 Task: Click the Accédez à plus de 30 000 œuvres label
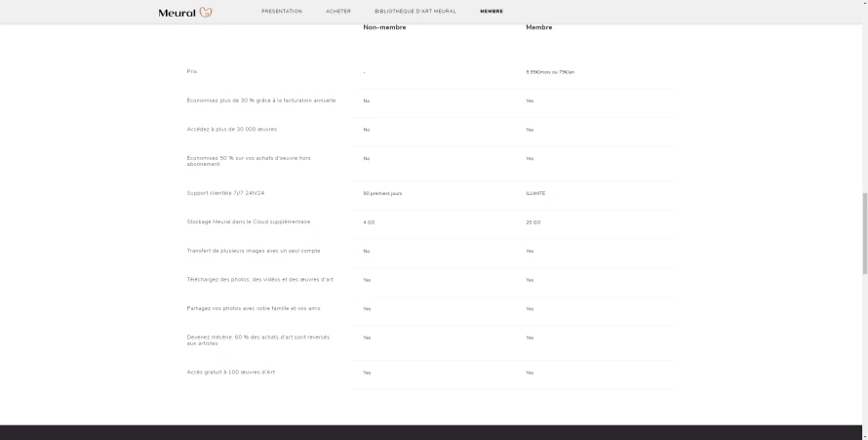click(232, 129)
